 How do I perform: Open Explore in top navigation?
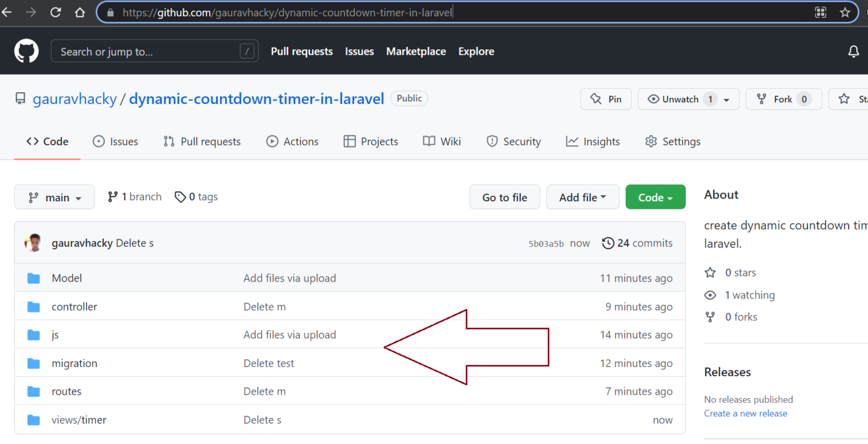[x=476, y=51]
